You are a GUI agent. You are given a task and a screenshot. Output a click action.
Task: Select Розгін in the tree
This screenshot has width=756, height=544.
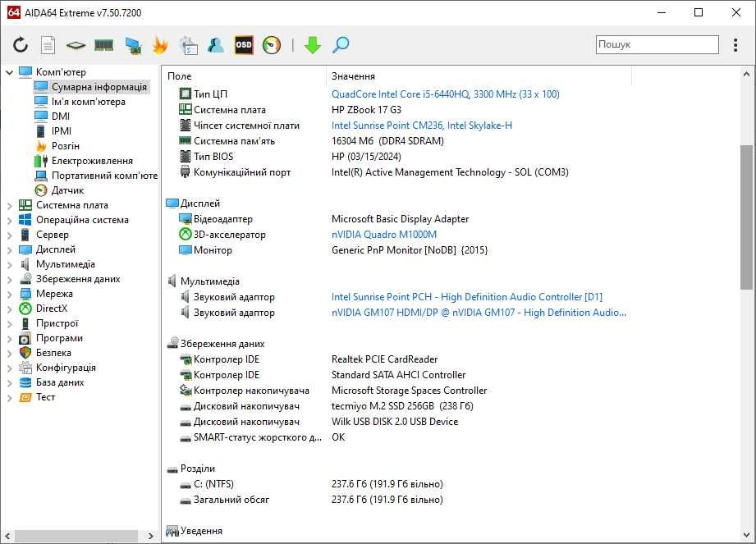[x=65, y=146]
